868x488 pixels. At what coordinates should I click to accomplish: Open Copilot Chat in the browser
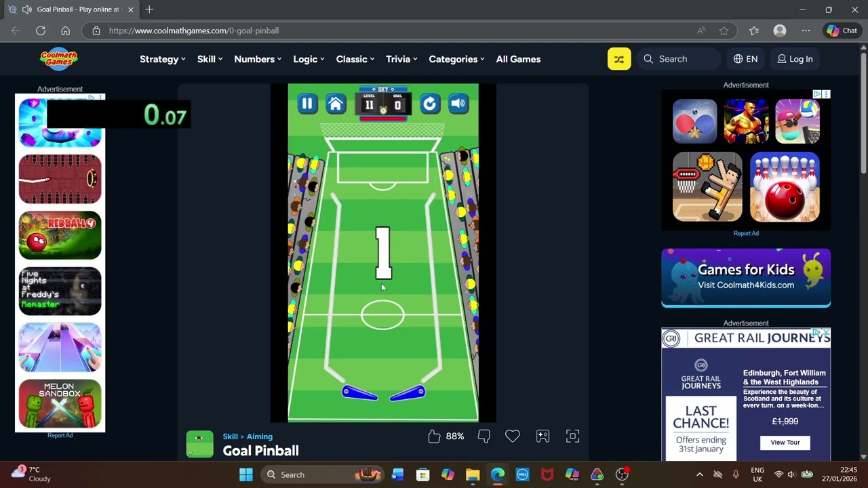point(842,30)
